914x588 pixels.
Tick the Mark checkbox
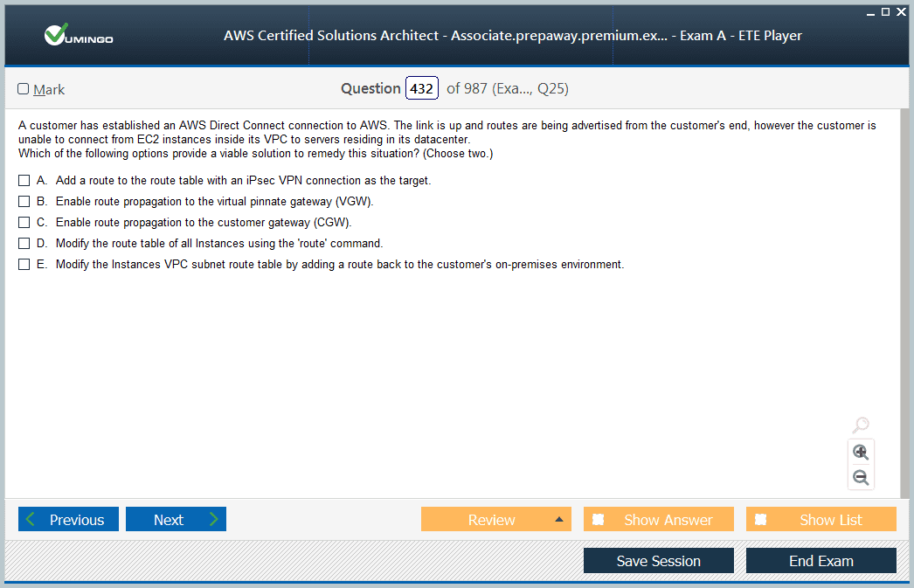[24, 88]
